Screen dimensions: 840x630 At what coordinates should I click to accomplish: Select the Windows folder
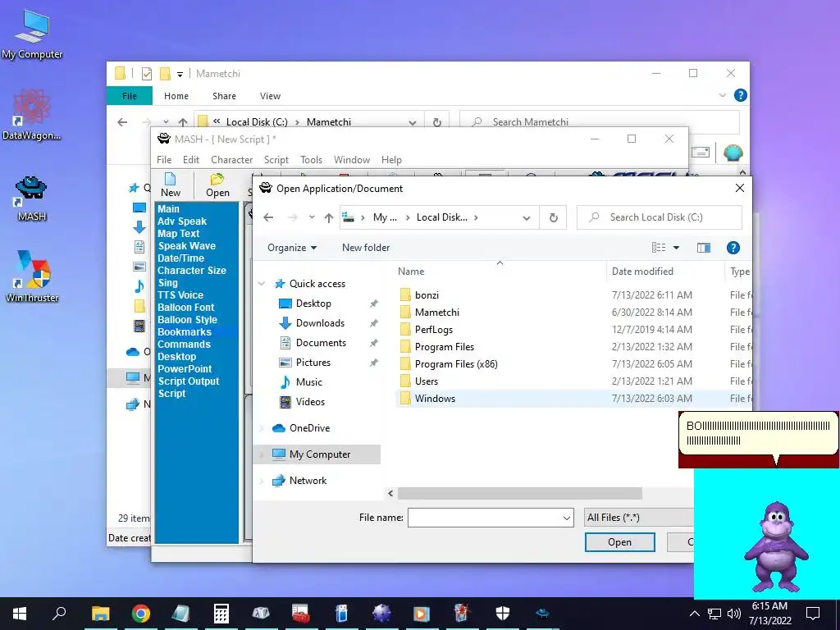tap(435, 399)
